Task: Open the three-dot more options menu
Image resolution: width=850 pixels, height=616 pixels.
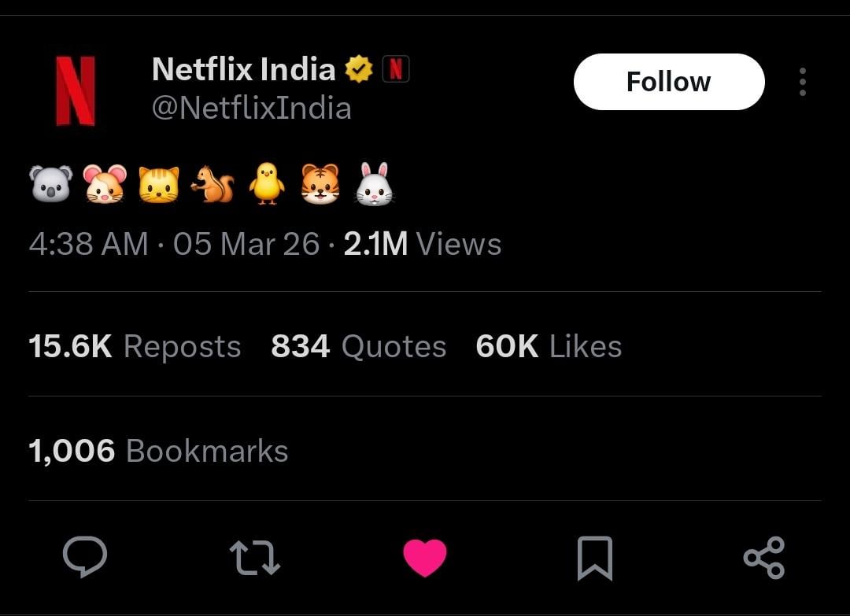Action: point(801,81)
